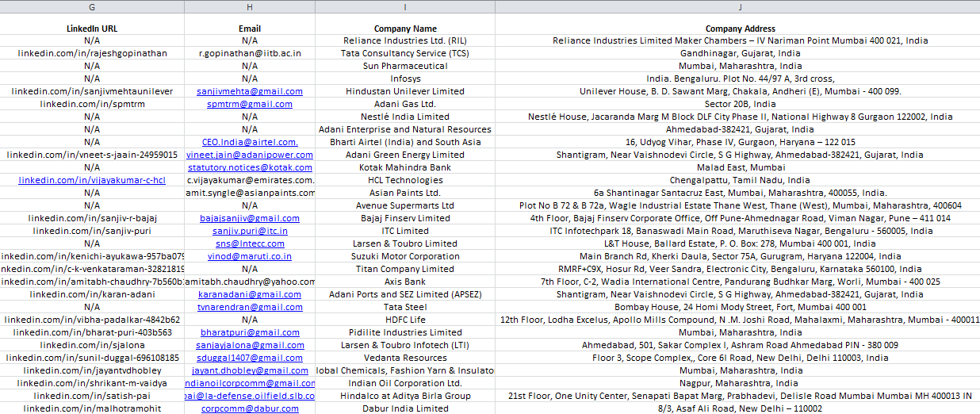
Task: Select Pidilite Industries Limited cell
Action: tap(405, 332)
